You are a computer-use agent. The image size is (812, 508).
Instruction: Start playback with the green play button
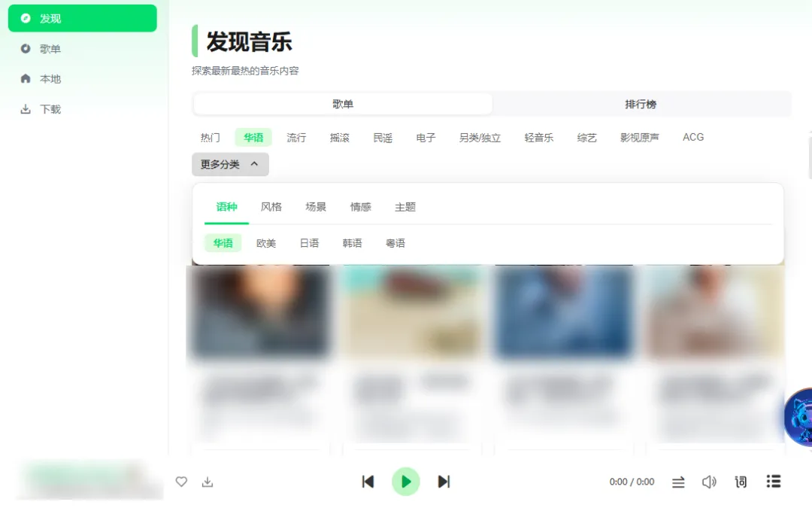405,482
